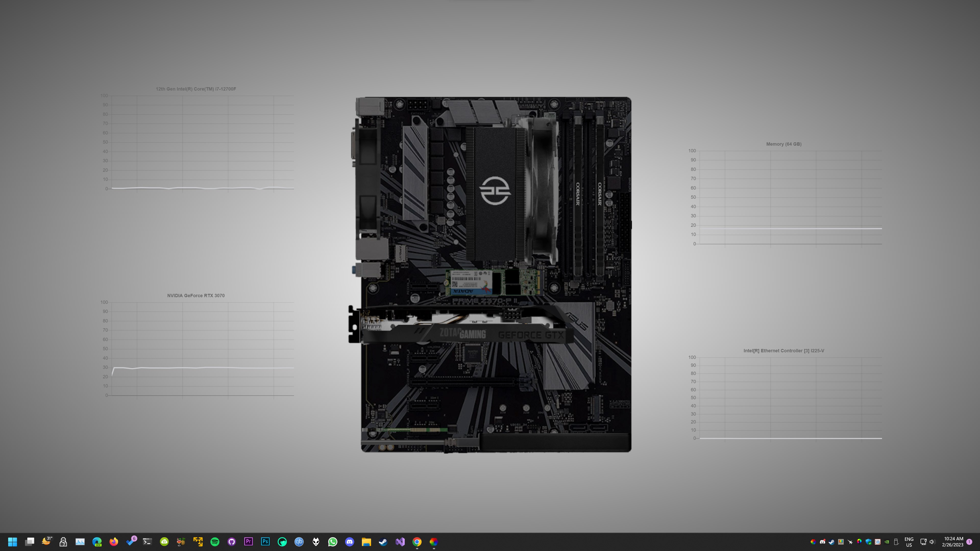This screenshot has height=551, width=980.
Task: Open the Safely Remove Hardware menu
Action: (x=897, y=542)
